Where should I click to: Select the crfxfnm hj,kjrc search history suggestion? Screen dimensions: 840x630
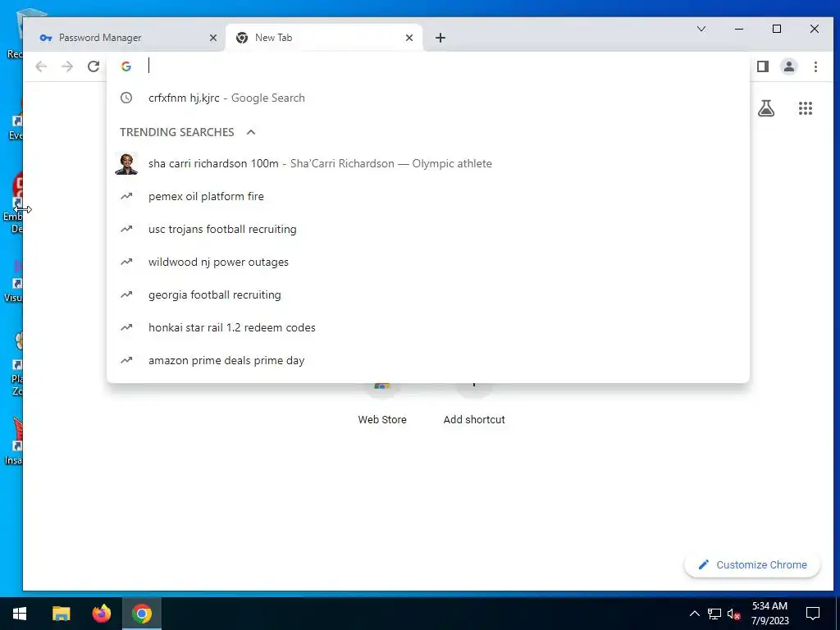428,98
